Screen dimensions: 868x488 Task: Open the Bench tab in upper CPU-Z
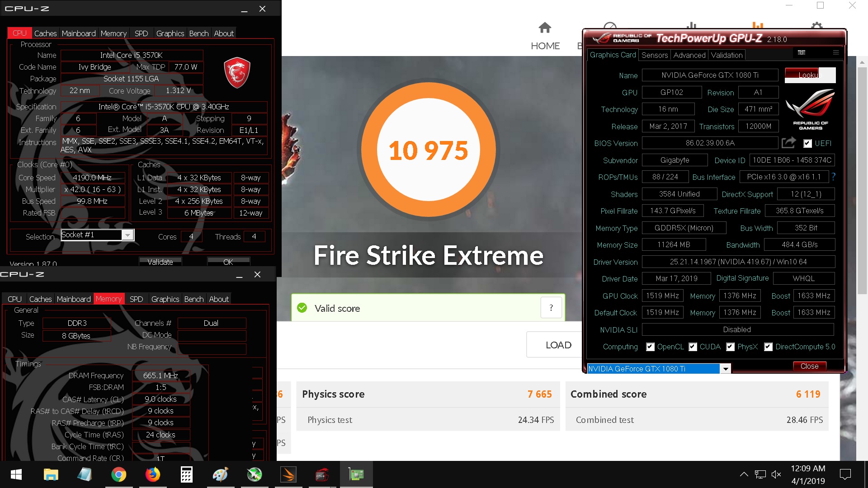point(199,33)
